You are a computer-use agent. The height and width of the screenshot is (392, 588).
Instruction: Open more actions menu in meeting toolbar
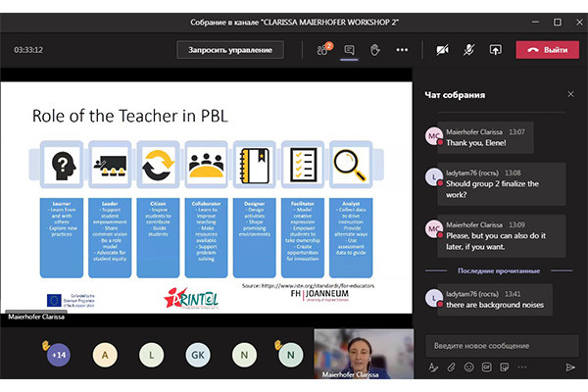400,49
